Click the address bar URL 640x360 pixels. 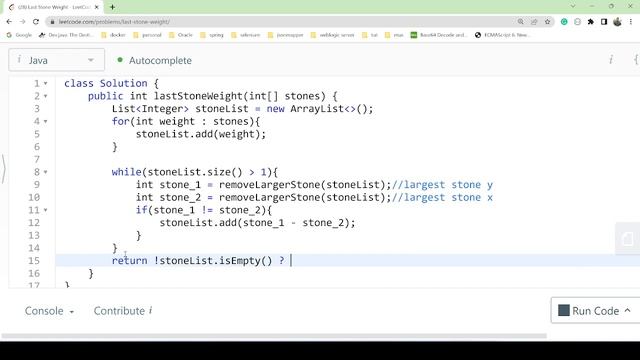pyautogui.click(x=114, y=22)
